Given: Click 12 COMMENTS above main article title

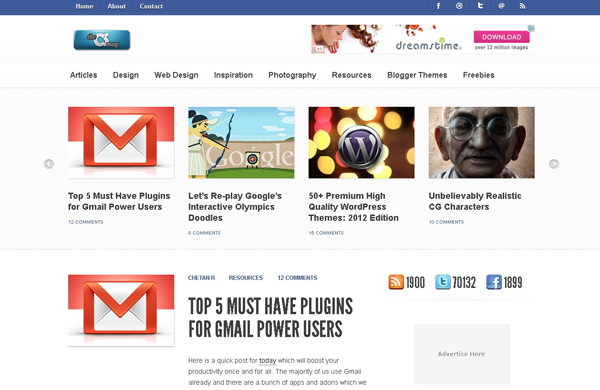Looking at the screenshot, I should click(297, 278).
